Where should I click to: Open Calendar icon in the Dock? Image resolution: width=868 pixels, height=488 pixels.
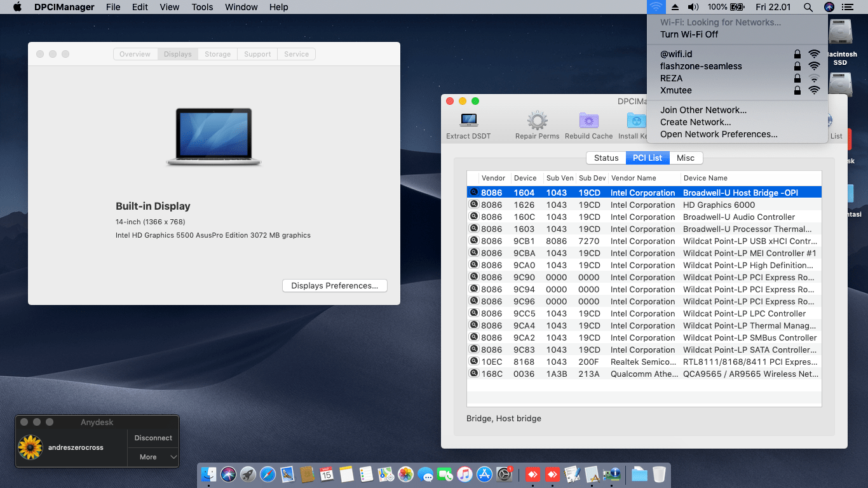coord(327,474)
